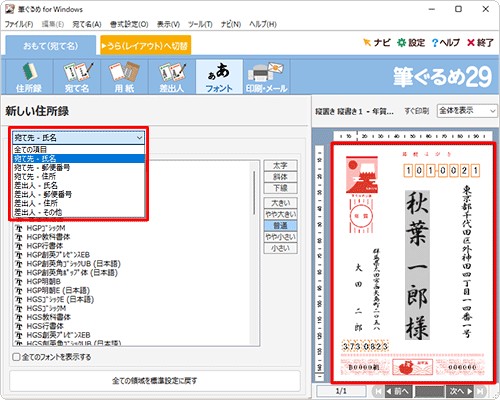Set font size to 普通

click(x=280, y=226)
